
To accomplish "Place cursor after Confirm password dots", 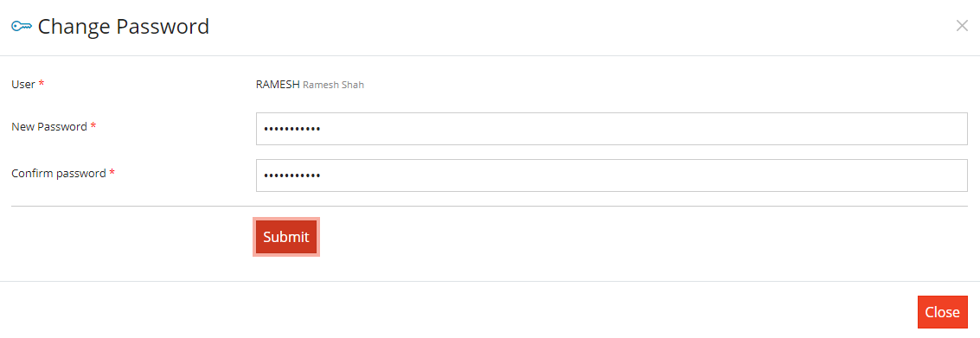I will 323,176.
